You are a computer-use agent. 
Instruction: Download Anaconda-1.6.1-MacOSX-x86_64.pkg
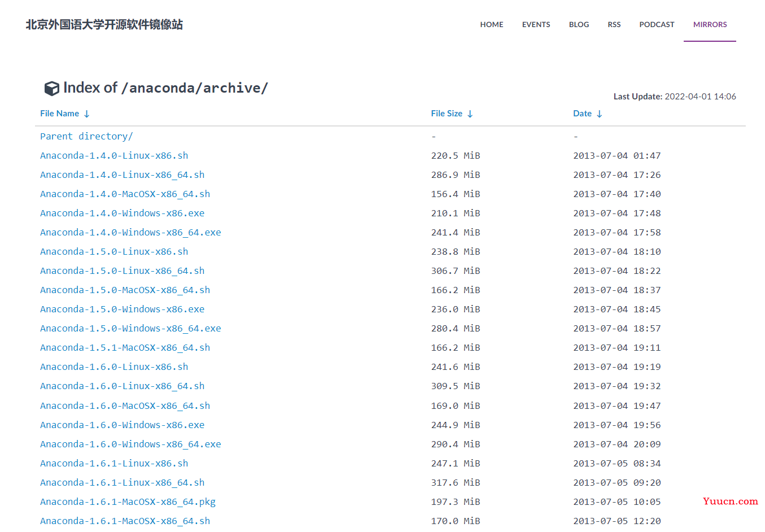(x=128, y=502)
